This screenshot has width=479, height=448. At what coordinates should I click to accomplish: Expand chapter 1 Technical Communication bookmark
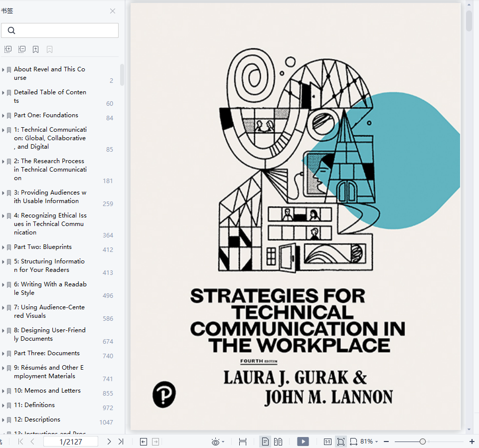click(3, 130)
